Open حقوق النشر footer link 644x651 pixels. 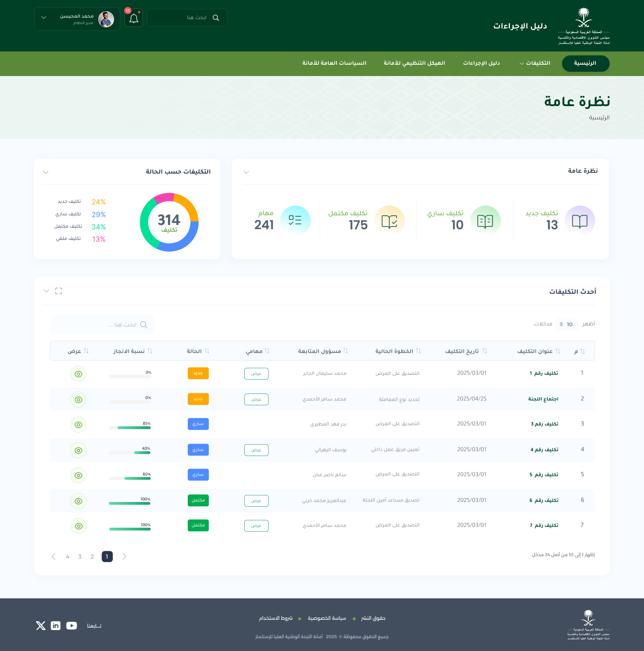(x=373, y=618)
